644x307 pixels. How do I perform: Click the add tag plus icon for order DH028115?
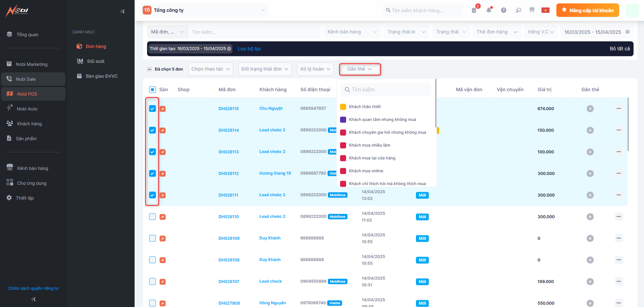pos(590,109)
